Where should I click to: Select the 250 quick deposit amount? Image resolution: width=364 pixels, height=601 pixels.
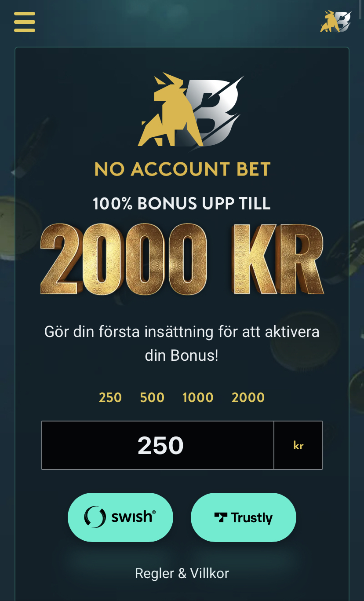pyautogui.click(x=110, y=397)
